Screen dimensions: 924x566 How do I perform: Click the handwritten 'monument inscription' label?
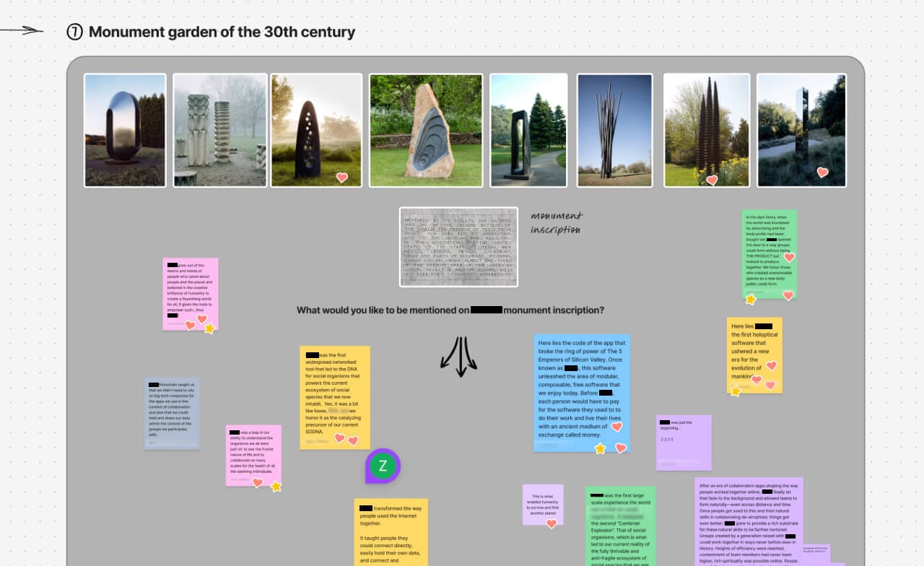557,222
